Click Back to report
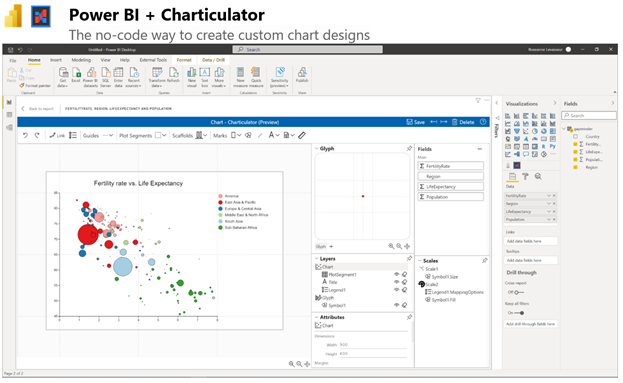Image resolution: width=623 pixels, height=383 pixels. pos(38,108)
